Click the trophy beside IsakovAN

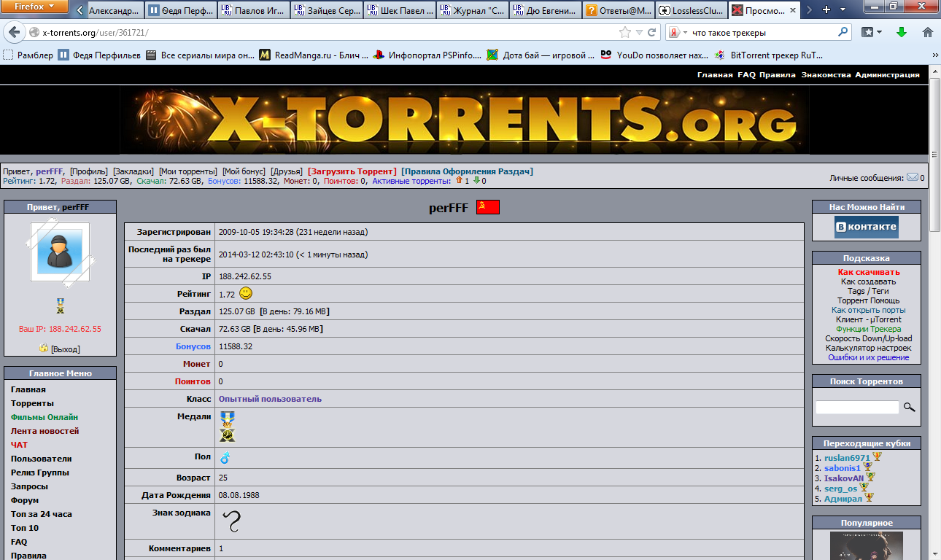tap(870, 478)
